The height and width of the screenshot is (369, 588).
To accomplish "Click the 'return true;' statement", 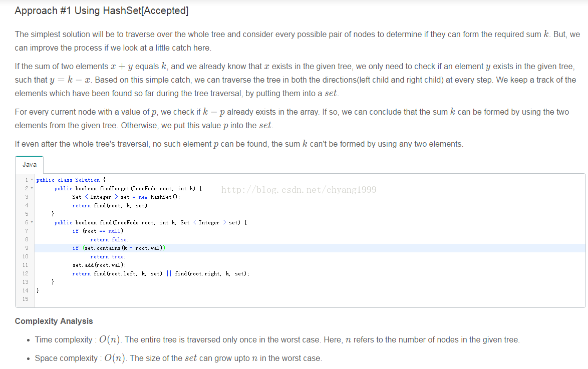I will pos(108,256).
